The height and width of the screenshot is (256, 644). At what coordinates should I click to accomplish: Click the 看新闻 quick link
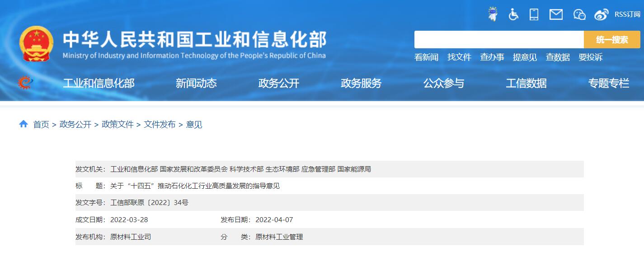[x=426, y=57]
